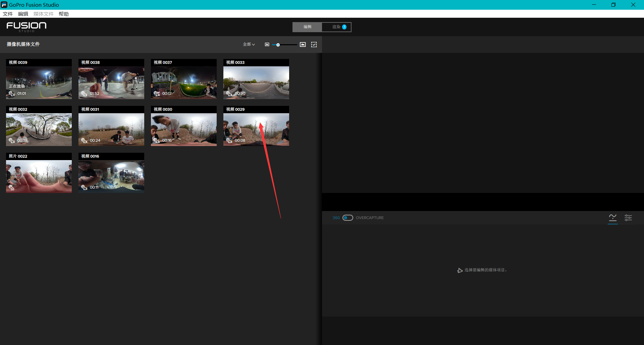This screenshot has height=345, width=644.
Task: Click the select-all media checkbox icon
Action: click(x=314, y=44)
